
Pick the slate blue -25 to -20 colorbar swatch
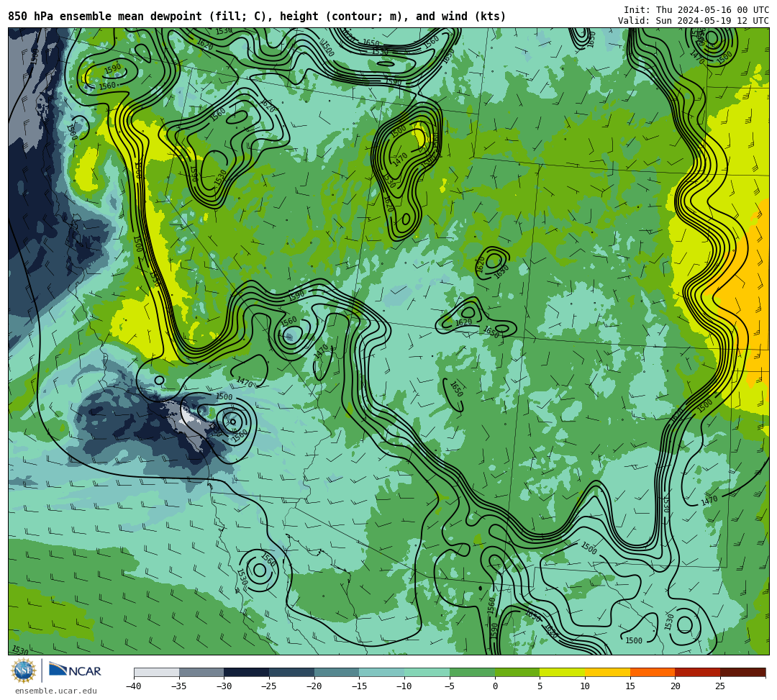tap(292, 672)
